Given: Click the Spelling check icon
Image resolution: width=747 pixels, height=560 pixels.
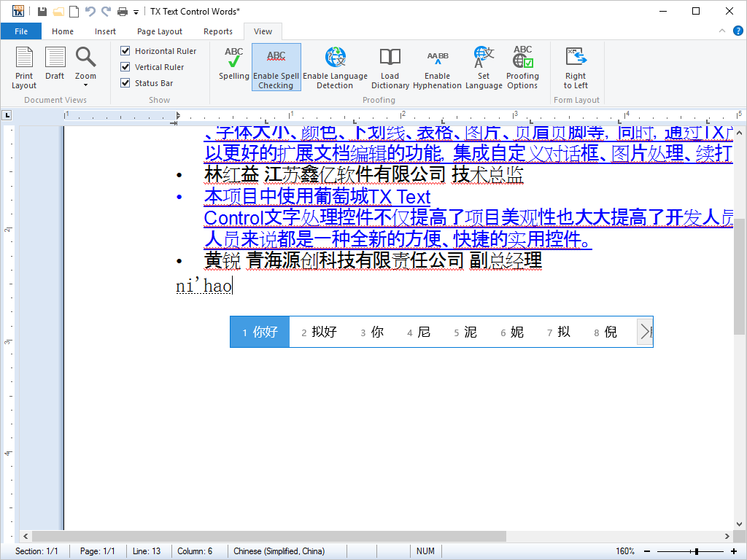Looking at the screenshot, I should coord(233,64).
